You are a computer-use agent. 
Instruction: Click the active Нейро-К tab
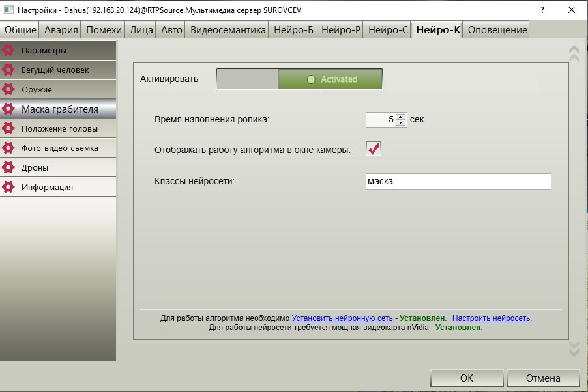point(437,29)
